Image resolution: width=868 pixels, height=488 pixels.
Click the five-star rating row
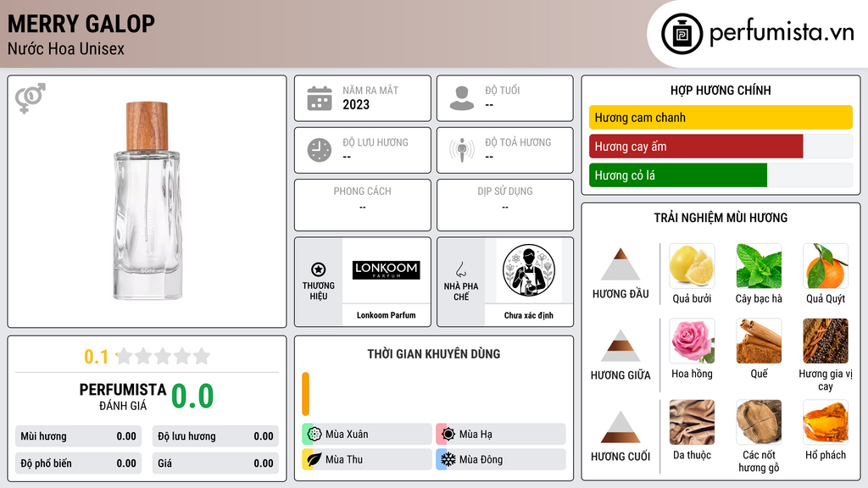(163, 356)
